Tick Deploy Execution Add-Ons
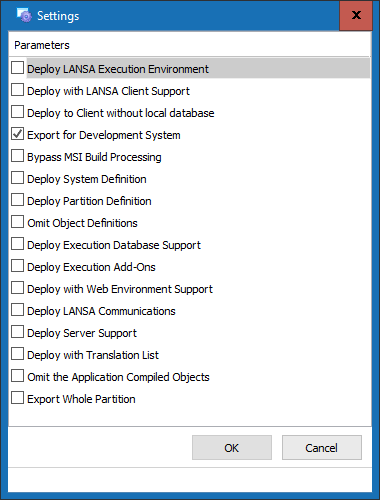 [17, 266]
